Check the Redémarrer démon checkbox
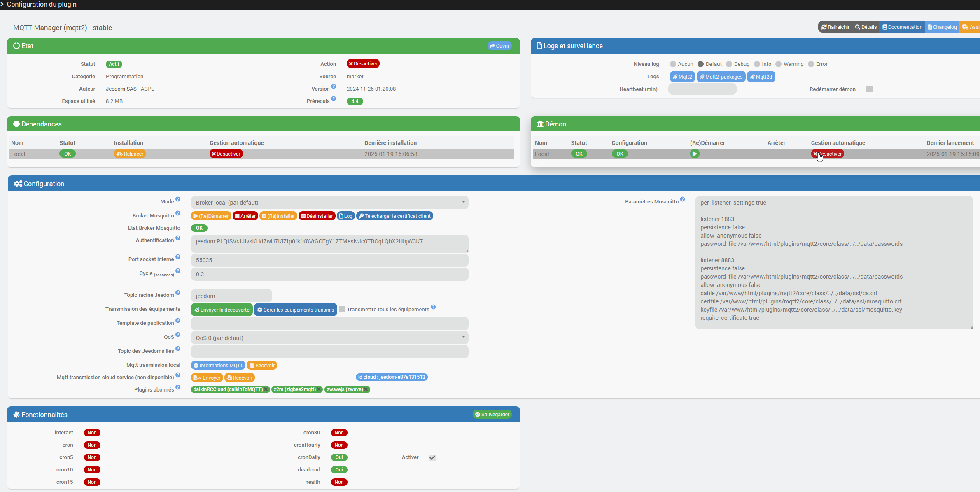 [x=869, y=89]
